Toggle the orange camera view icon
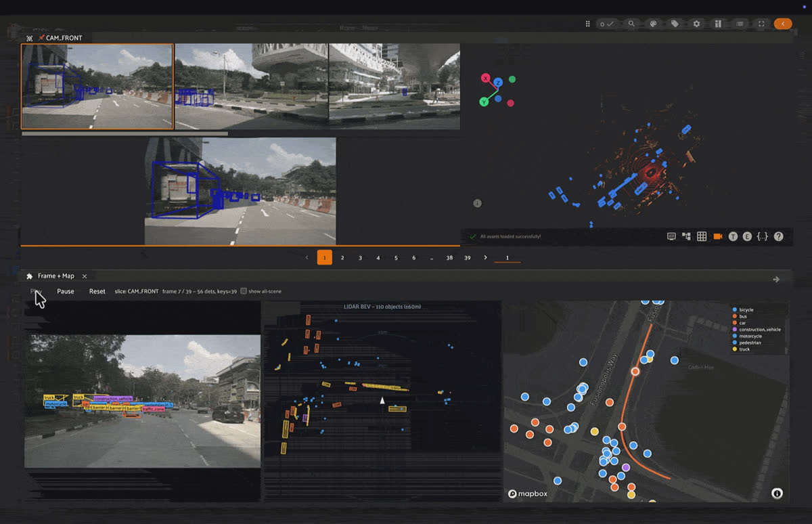 [718, 236]
